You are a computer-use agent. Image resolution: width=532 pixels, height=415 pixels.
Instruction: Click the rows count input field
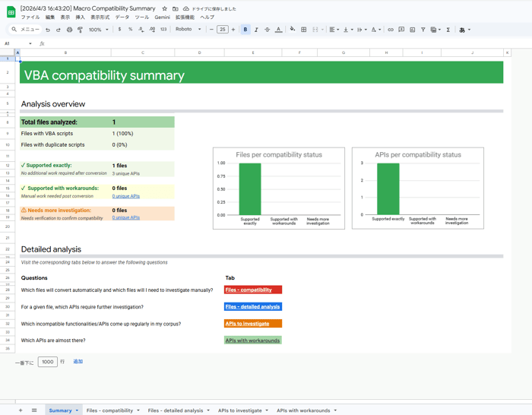click(48, 362)
